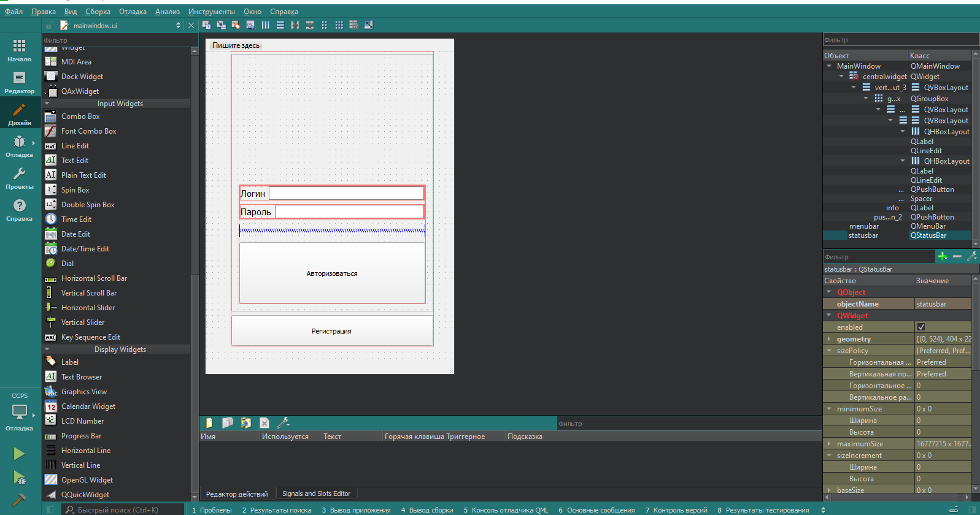
Task: Collapse the sizePolicy property group
Action: click(x=829, y=351)
